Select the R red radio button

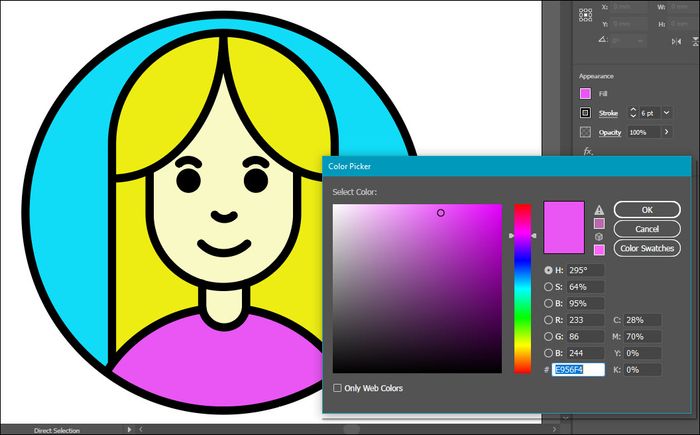548,320
